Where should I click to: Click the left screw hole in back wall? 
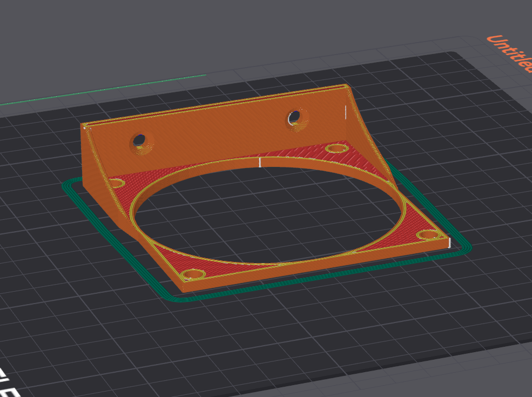coord(140,140)
